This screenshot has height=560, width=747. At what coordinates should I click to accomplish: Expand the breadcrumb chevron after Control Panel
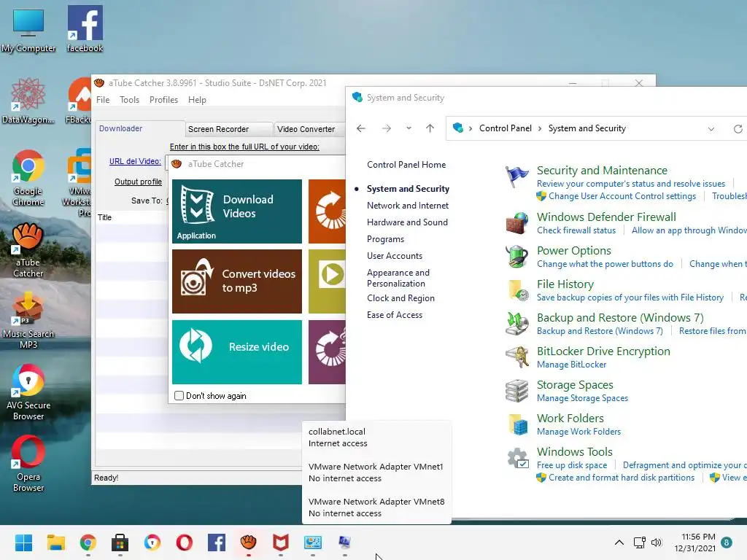pyautogui.click(x=540, y=128)
